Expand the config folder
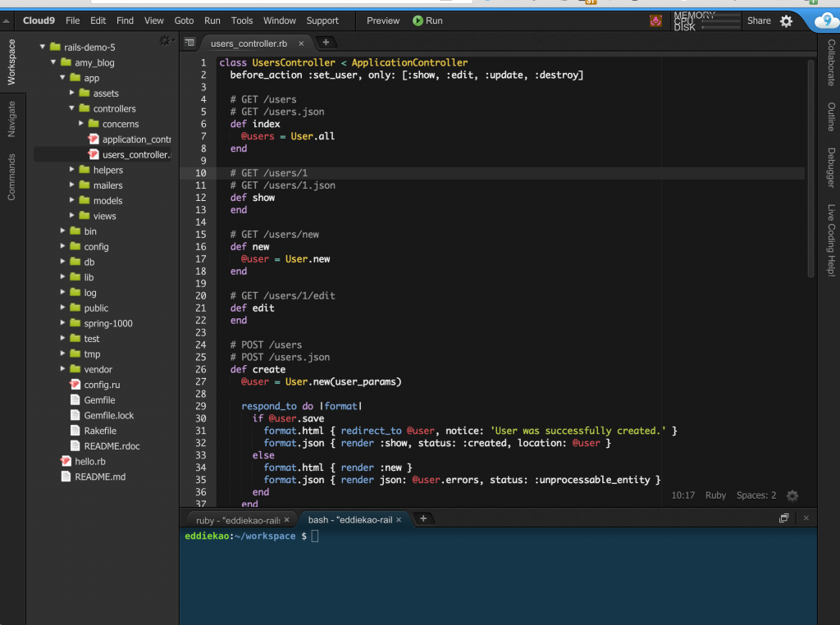840x625 pixels. pyautogui.click(x=63, y=246)
